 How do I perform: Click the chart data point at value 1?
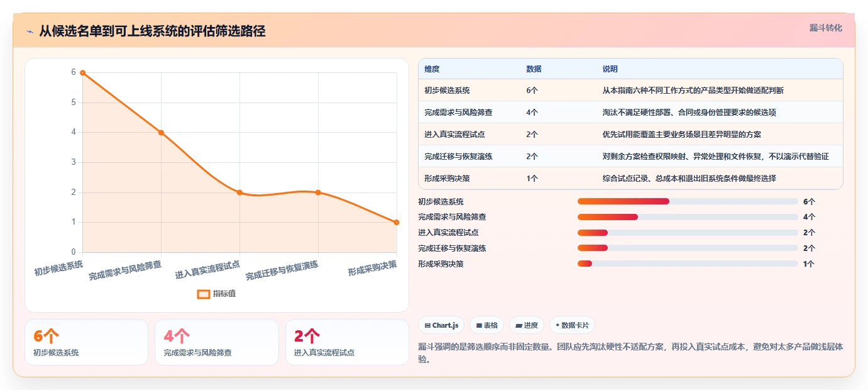tap(397, 222)
